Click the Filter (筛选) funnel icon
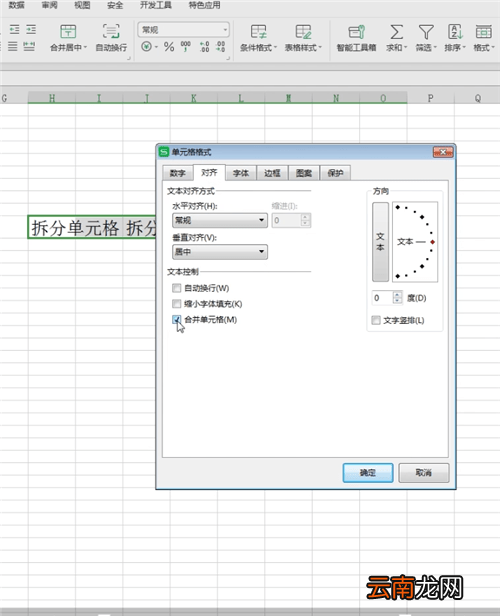 pos(426,31)
